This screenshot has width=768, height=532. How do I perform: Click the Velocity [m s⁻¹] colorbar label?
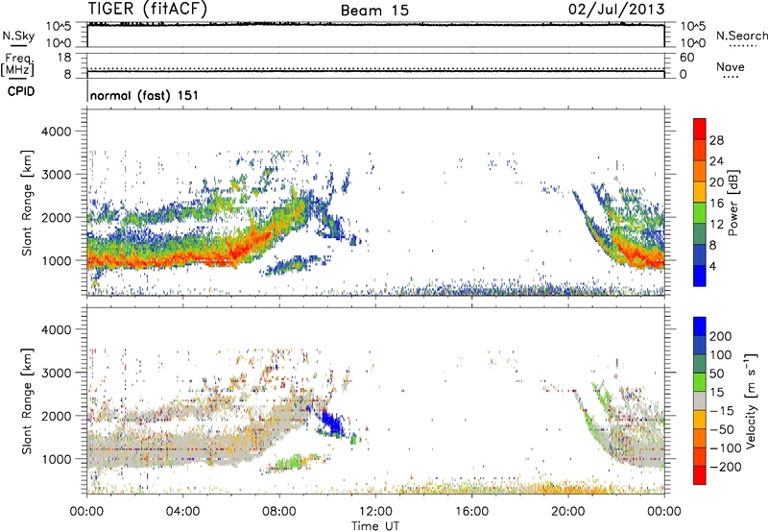[x=751, y=400]
